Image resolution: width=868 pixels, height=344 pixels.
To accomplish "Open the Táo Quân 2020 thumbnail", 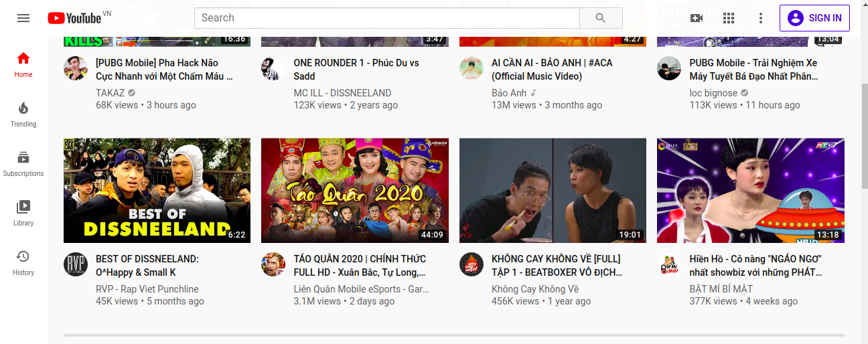I will (x=355, y=190).
